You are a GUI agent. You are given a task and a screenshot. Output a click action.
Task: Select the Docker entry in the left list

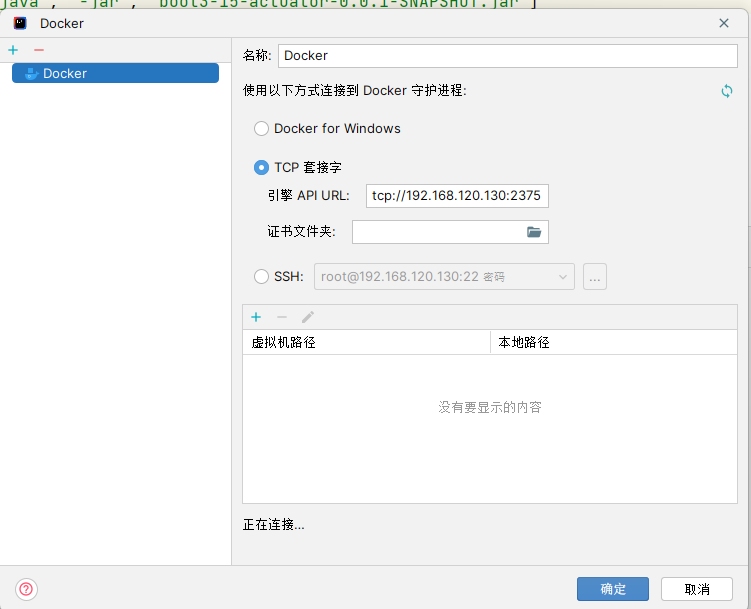pos(115,73)
